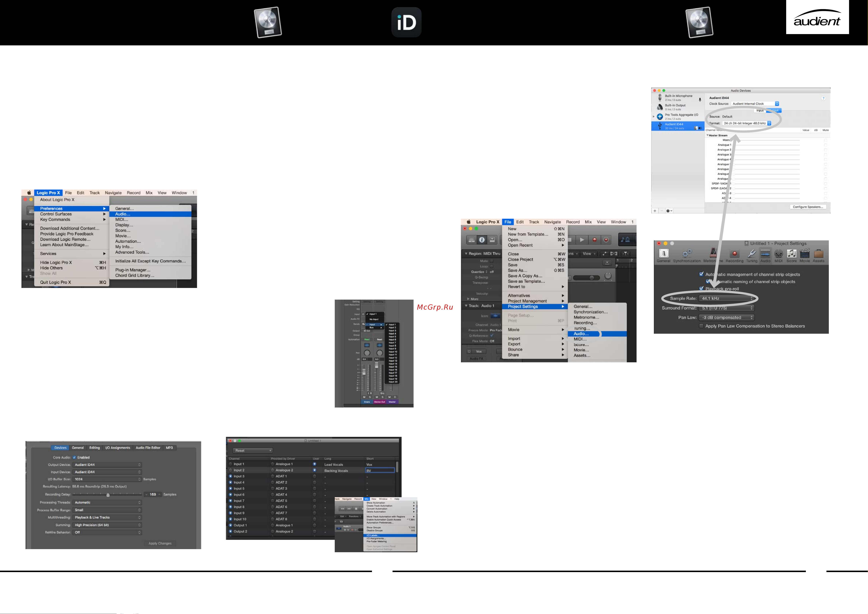This screenshot has width=868, height=614.
Task: Toggle Core Audio Enabled checkbox
Action: coord(75,457)
